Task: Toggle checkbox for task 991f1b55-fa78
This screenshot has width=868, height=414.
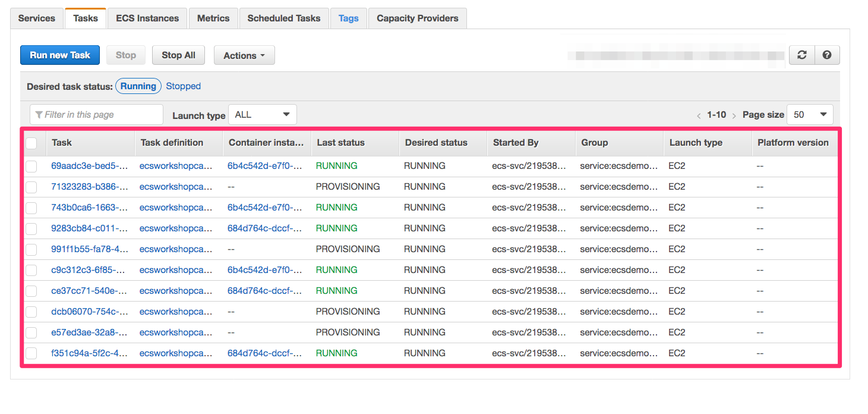Action: click(31, 249)
